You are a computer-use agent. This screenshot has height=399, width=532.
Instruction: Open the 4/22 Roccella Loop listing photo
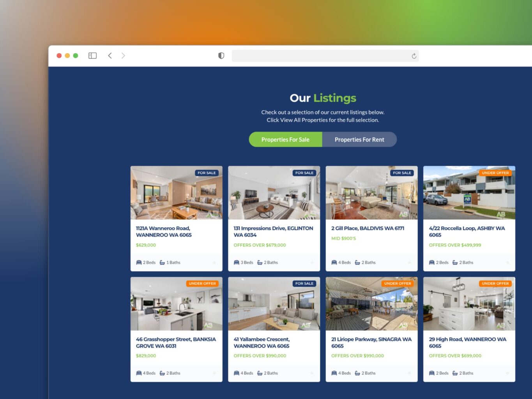point(469,193)
